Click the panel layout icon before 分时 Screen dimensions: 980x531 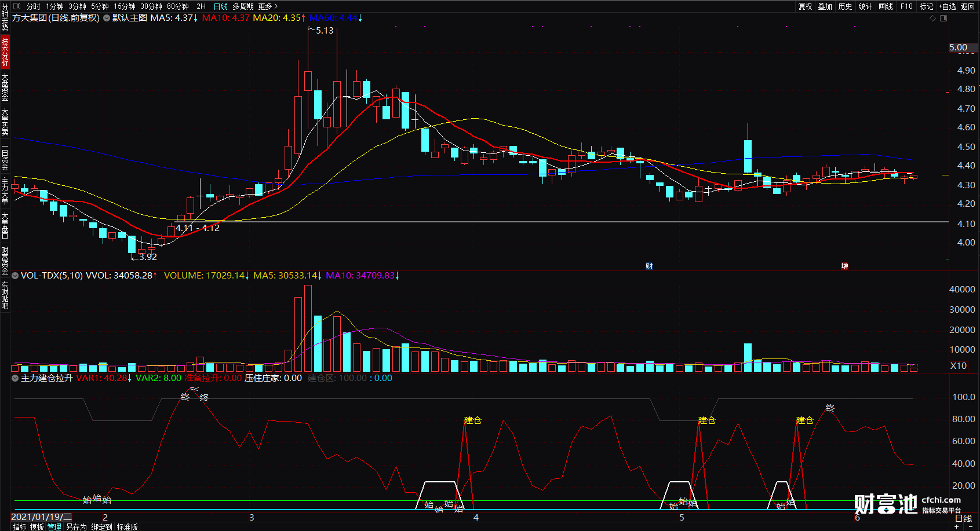[x=17, y=6]
